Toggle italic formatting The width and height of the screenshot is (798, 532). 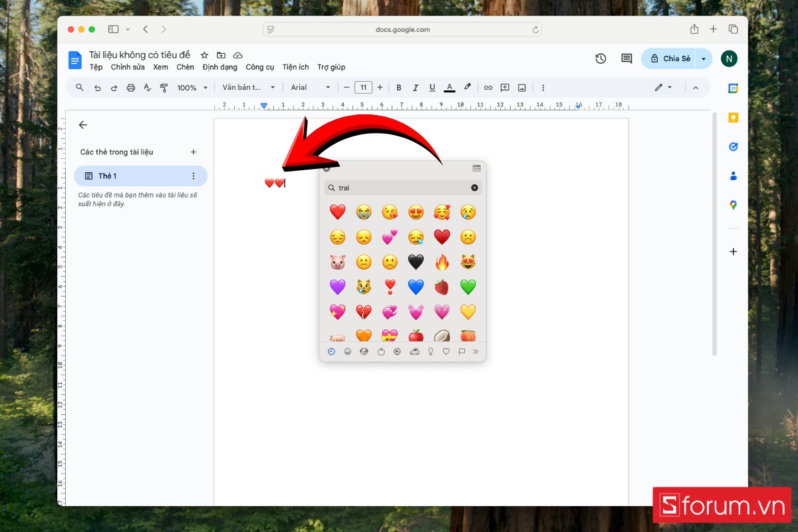415,87
